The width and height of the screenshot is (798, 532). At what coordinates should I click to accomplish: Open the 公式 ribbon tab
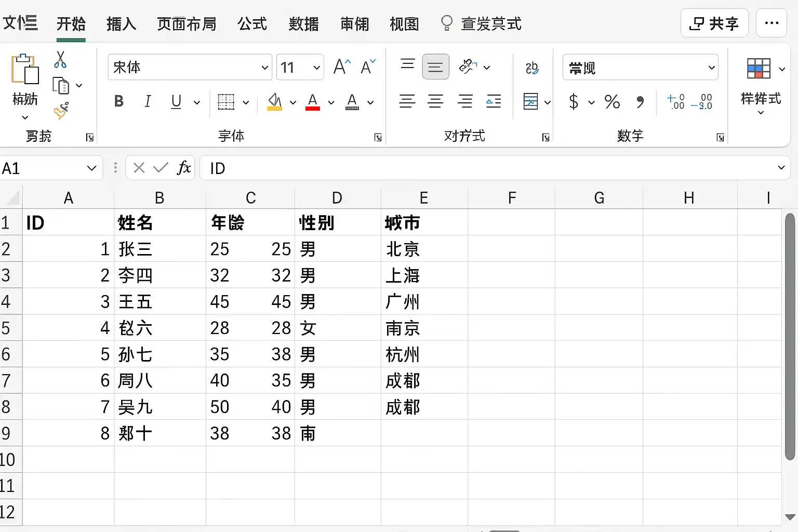click(x=252, y=24)
